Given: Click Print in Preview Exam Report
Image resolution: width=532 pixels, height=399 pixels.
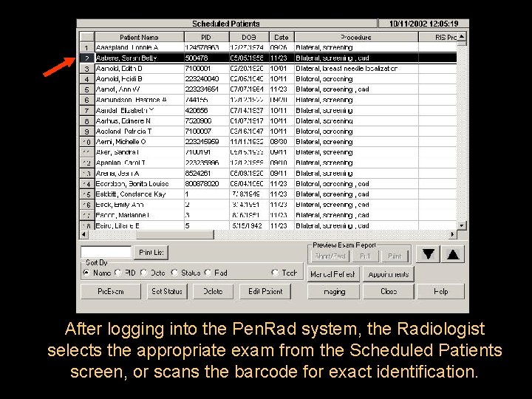Looking at the screenshot, I should [x=395, y=256].
